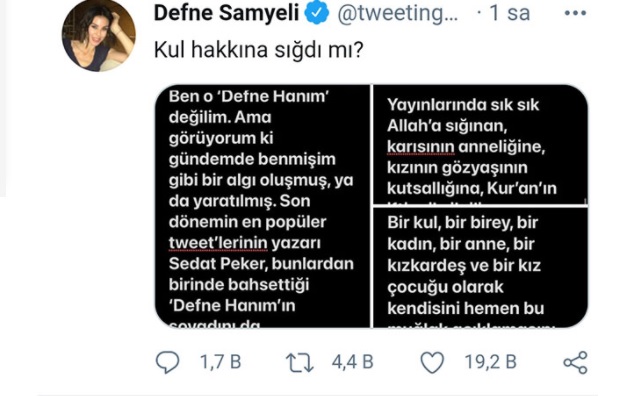This screenshot has width=619, height=396.
Task: Click 'kızkardeş ve bir kız' line in the bottom-right image
Action: click(x=464, y=265)
